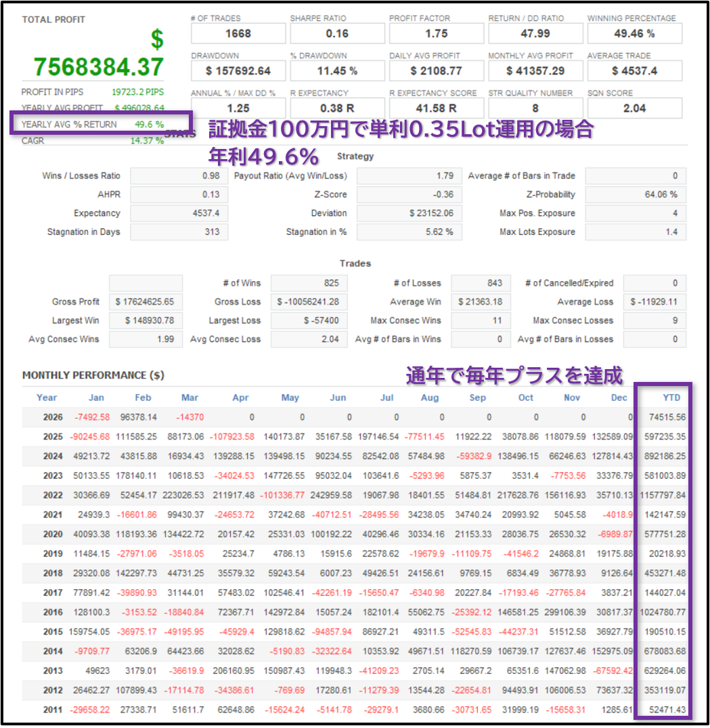Click % Drawdown value 11.45 %
Viewport: 710px width, 728px height.
[x=337, y=71]
